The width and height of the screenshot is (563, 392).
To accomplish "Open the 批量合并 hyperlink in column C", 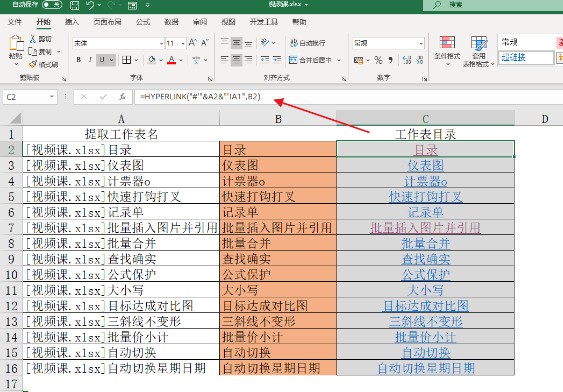I will pyautogui.click(x=426, y=243).
